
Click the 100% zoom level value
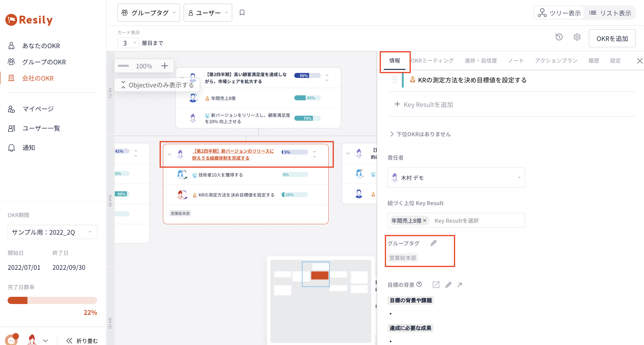144,66
